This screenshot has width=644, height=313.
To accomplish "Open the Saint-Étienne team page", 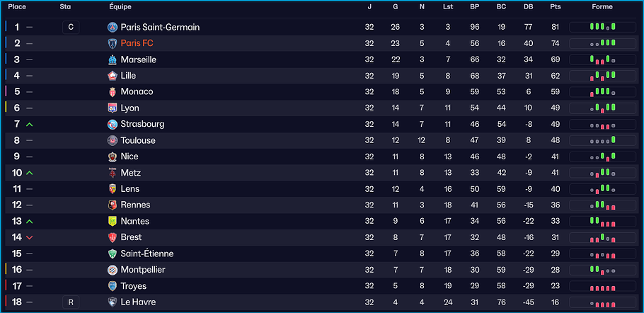I will click(x=146, y=254).
